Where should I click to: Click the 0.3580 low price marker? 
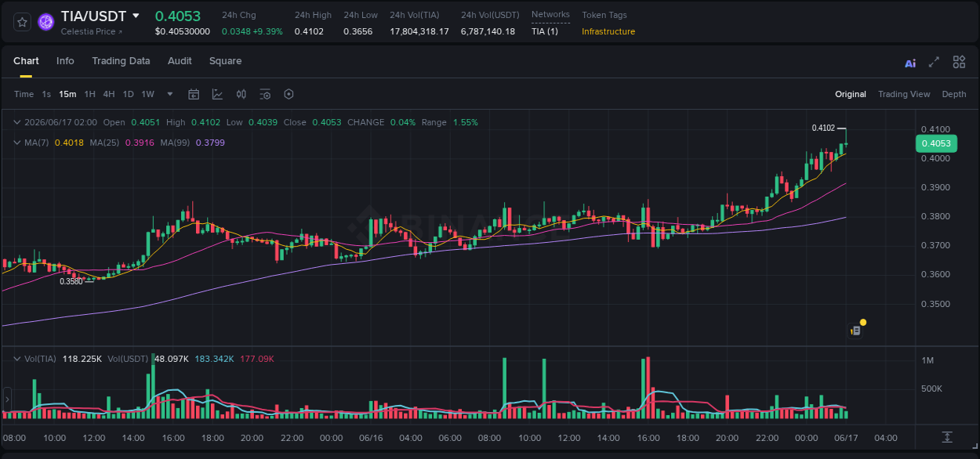pos(71,281)
